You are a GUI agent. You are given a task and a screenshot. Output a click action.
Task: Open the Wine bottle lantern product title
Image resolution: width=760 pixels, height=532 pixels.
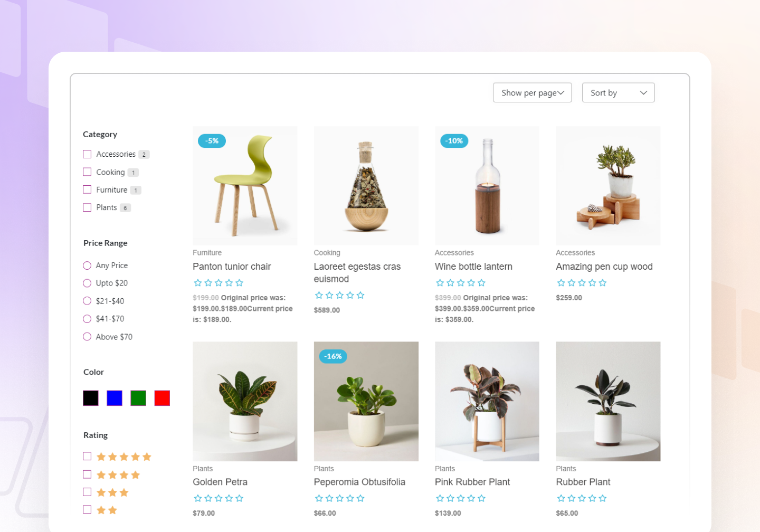point(473,267)
